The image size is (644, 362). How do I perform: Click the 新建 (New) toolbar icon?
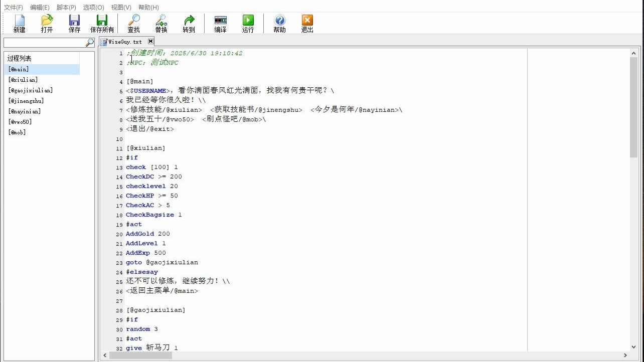click(20, 24)
